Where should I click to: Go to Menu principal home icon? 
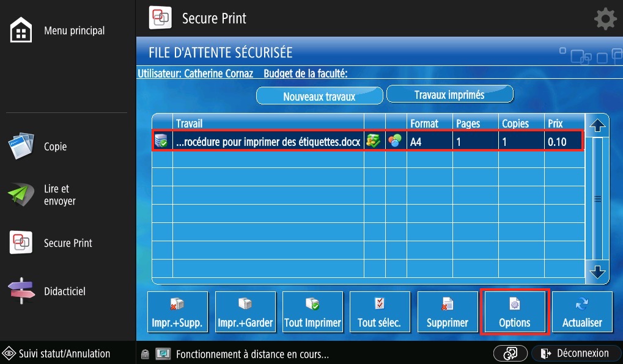coord(21,31)
